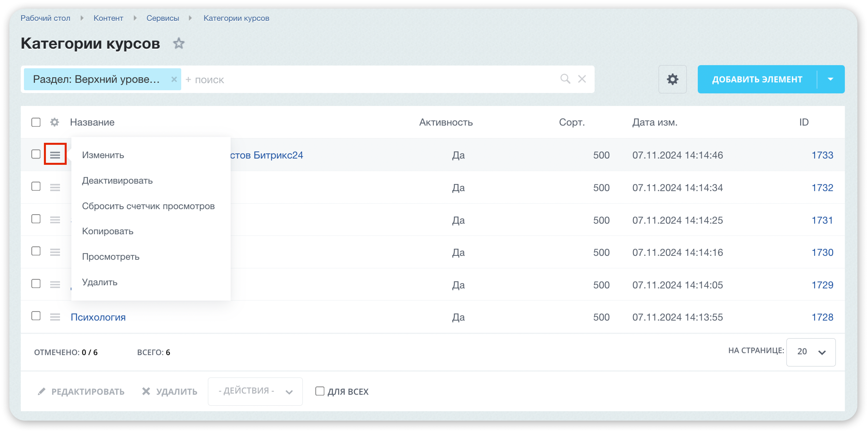Open ID link 1731
The width and height of the screenshot is (868, 432).
click(x=822, y=220)
